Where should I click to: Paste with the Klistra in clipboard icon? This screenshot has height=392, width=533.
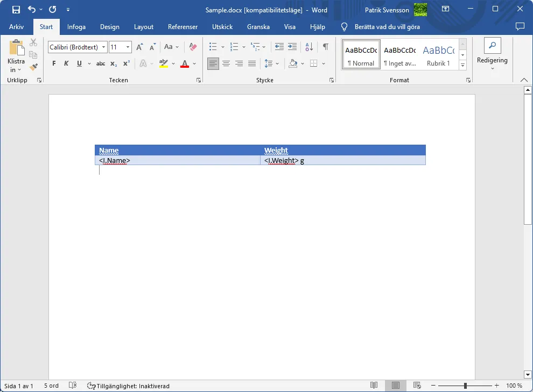tap(16, 47)
